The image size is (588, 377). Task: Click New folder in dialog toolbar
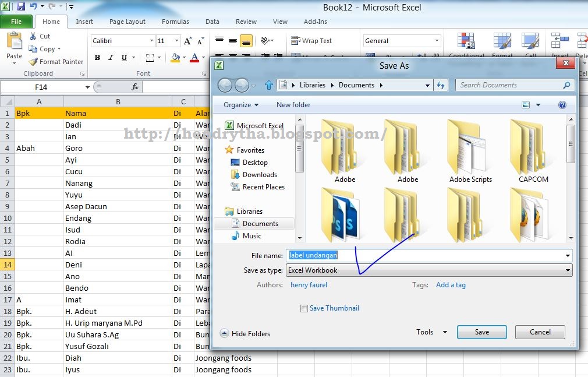[x=293, y=105]
